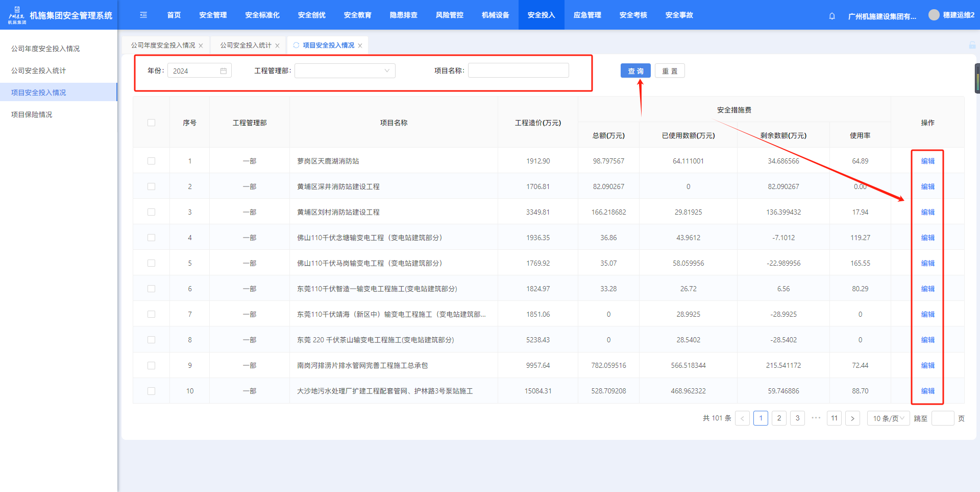This screenshot has height=492, width=980.
Task: Expand the 工程管理部 dropdown
Action: tap(345, 71)
